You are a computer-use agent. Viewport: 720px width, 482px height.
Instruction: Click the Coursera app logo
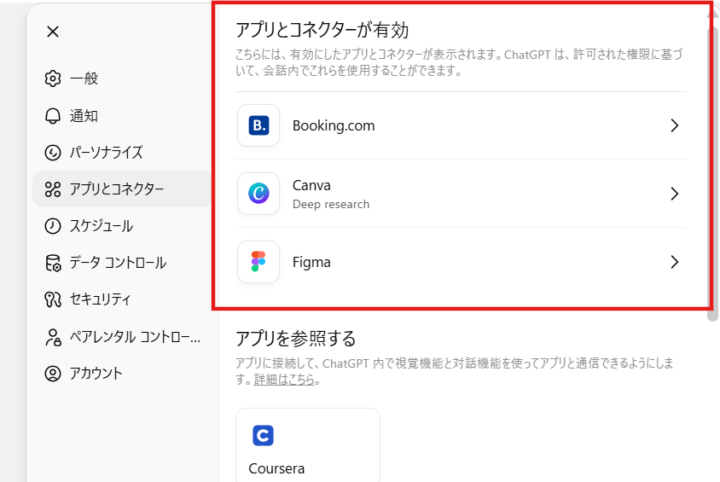[263, 436]
